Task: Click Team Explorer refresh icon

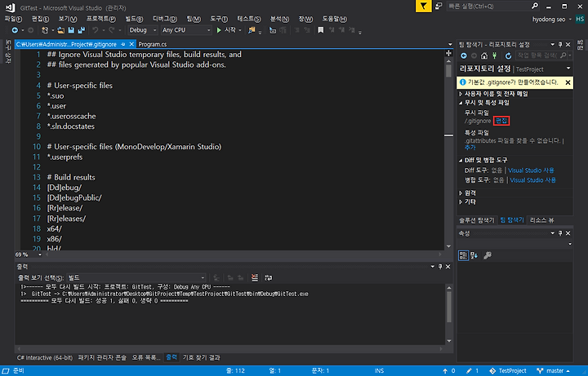Action: (x=508, y=55)
